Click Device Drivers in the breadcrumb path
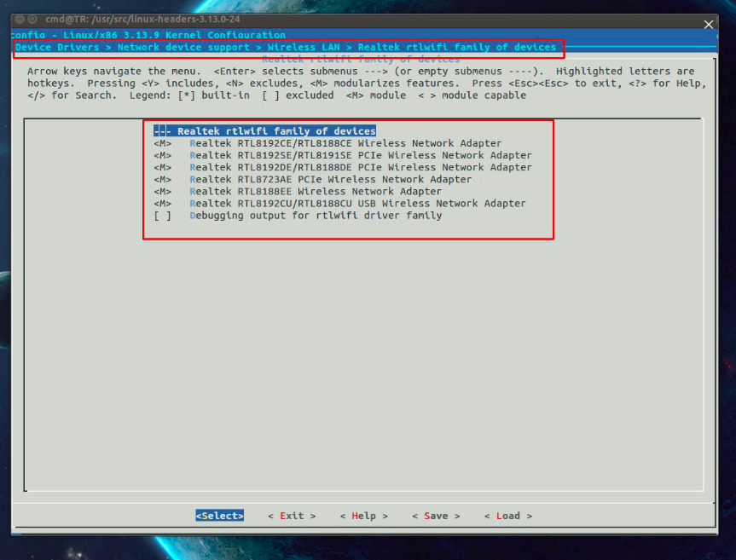The width and height of the screenshot is (736, 560). [57, 47]
